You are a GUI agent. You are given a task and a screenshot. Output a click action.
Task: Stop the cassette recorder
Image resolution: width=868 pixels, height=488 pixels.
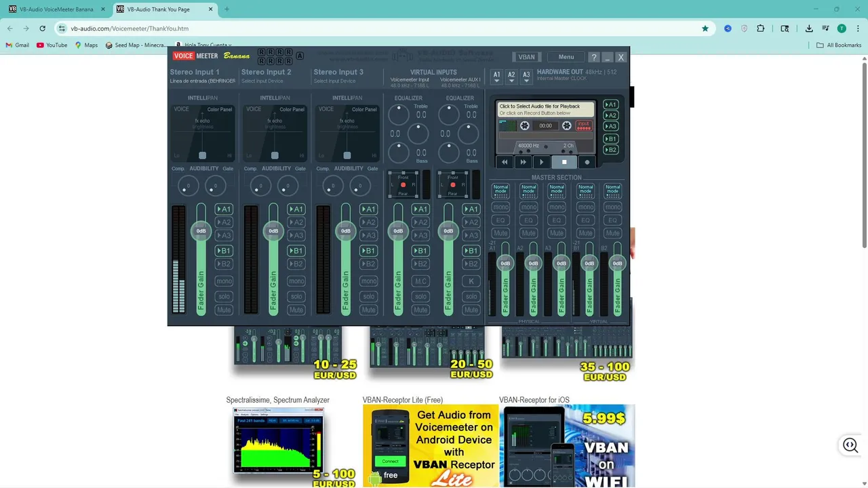point(564,162)
